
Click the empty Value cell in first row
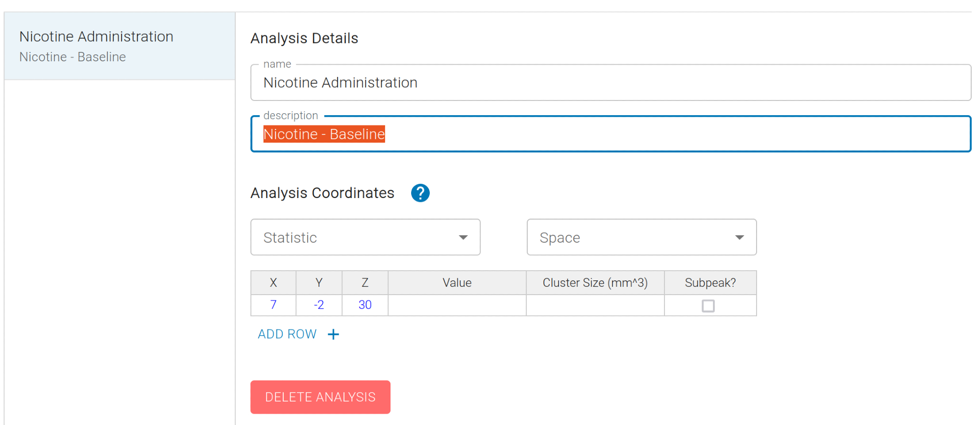(457, 305)
